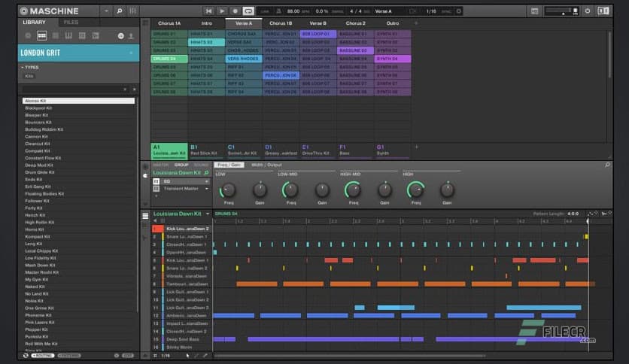Start playback with the Play button
The width and height of the screenshot is (629, 364).
coord(222,11)
